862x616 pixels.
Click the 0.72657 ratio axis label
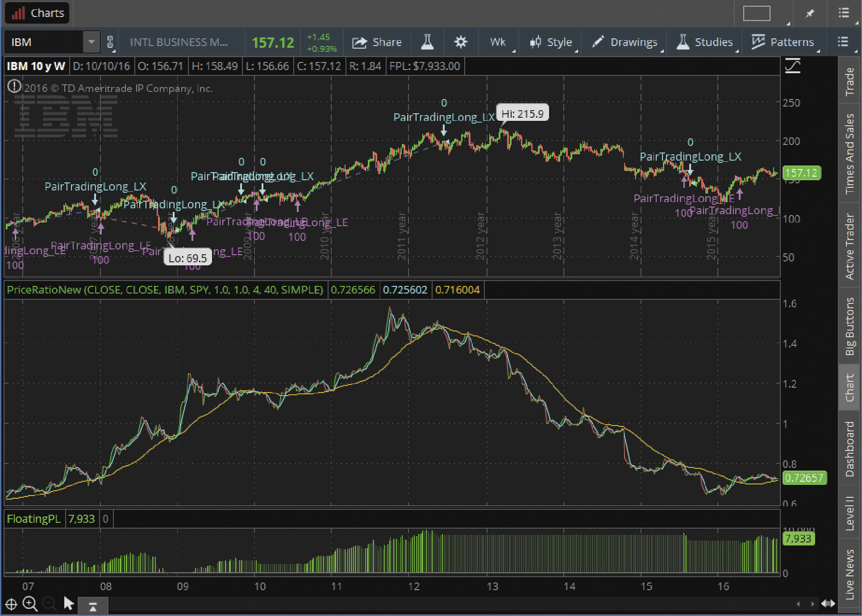(x=804, y=478)
